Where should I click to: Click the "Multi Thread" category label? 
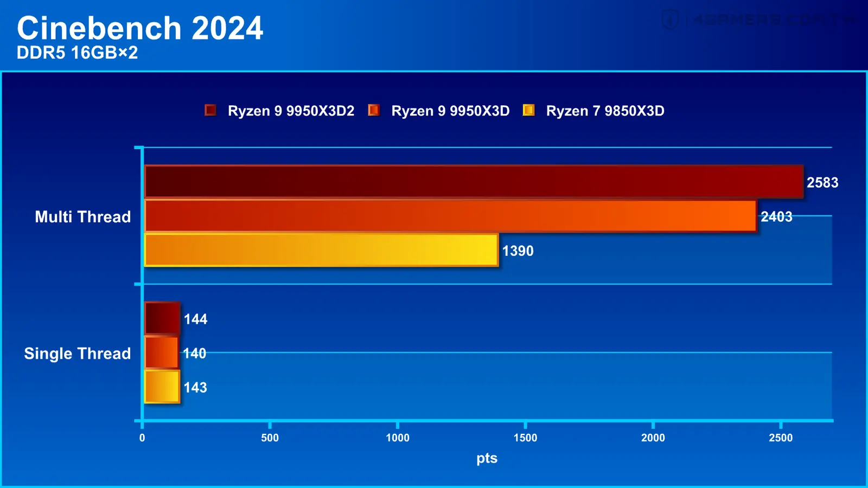point(83,217)
